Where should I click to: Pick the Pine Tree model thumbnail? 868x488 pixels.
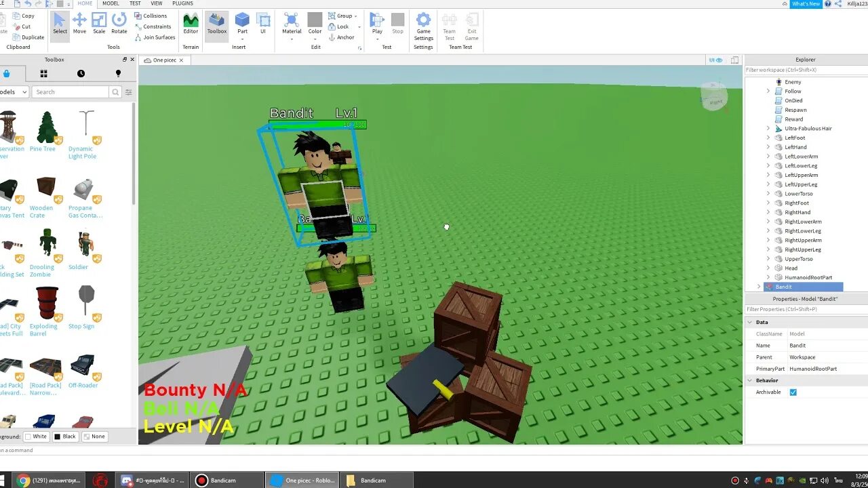[x=46, y=127]
